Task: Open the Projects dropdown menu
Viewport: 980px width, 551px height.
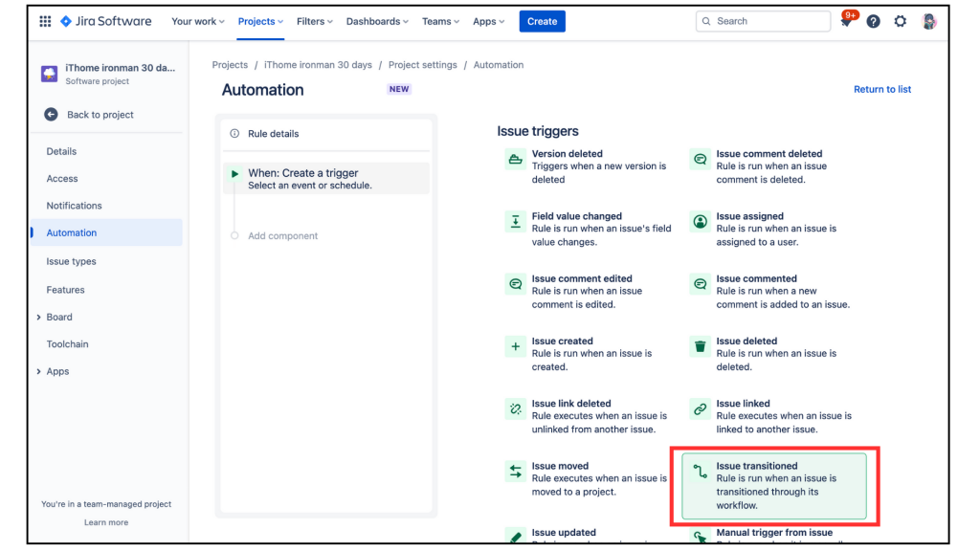Action: [260, 21]
